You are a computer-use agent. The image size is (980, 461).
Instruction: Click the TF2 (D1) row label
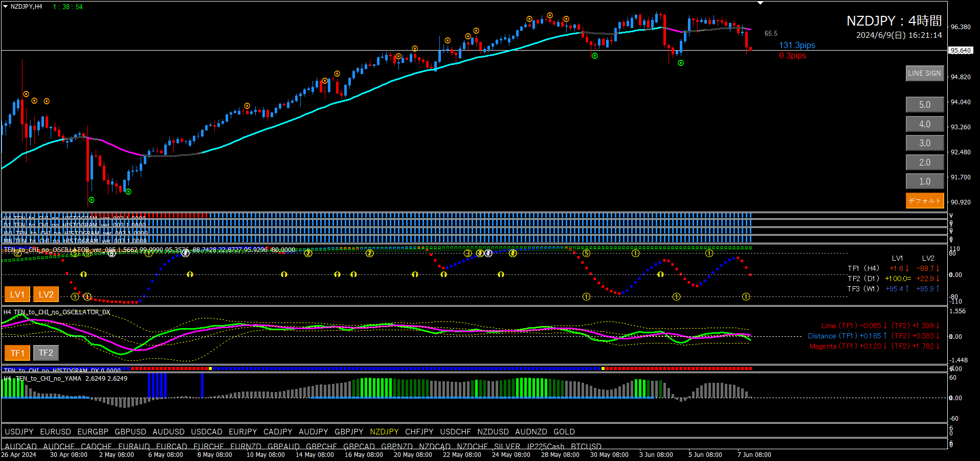[863, 279]
